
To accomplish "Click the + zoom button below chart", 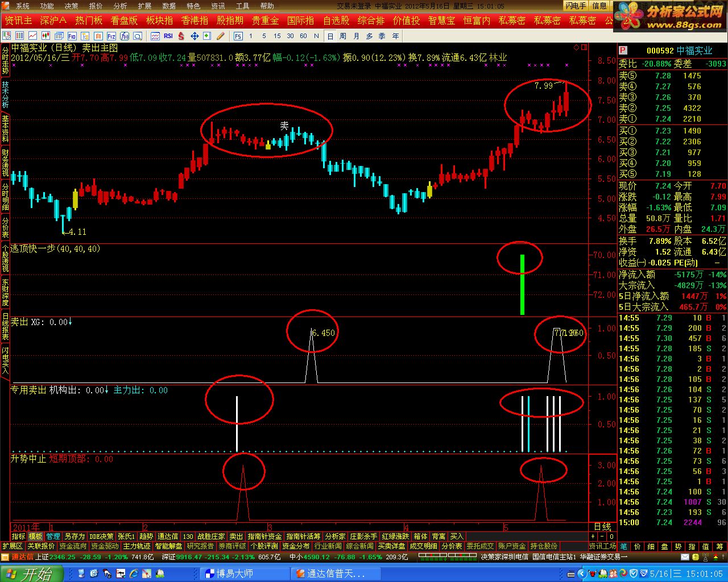I will (593, 537).
